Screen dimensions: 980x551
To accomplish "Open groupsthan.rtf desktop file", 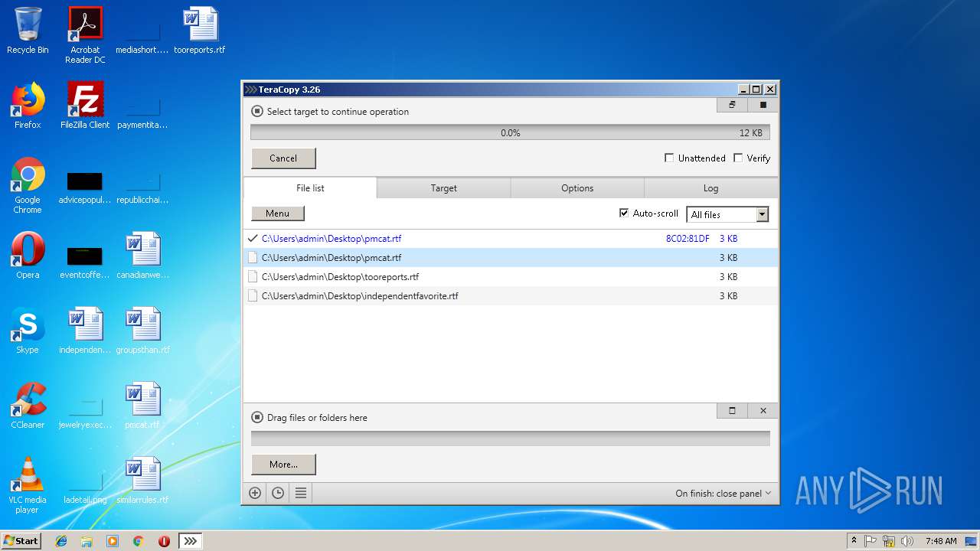I will click(142, 331).
